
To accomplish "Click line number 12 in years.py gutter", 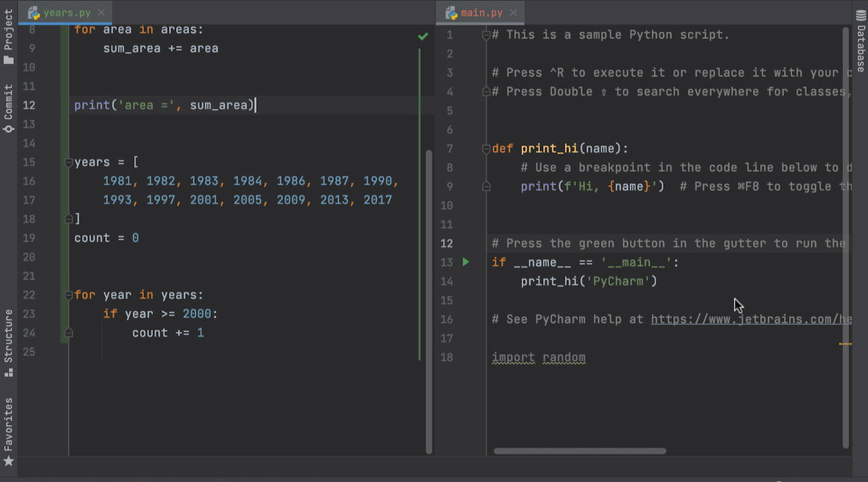I will 29,105.
